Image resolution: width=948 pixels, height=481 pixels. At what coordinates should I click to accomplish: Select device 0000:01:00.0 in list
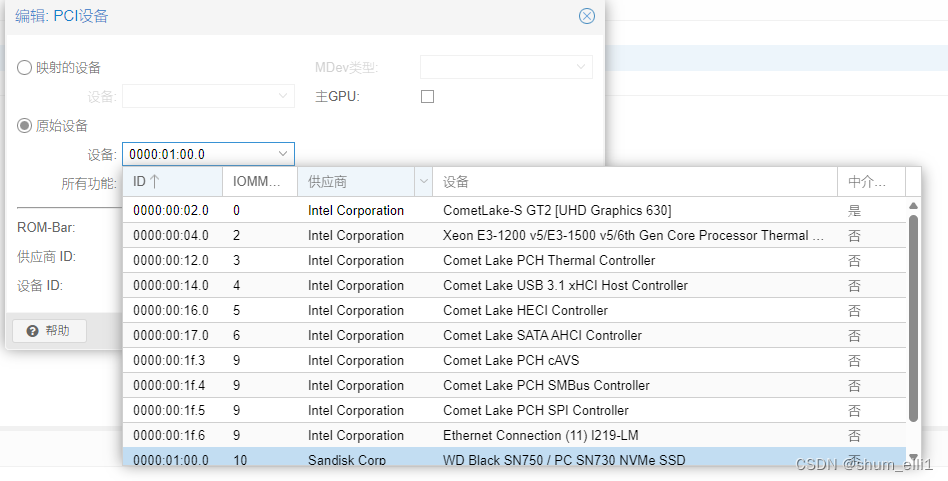coord(514,457)
